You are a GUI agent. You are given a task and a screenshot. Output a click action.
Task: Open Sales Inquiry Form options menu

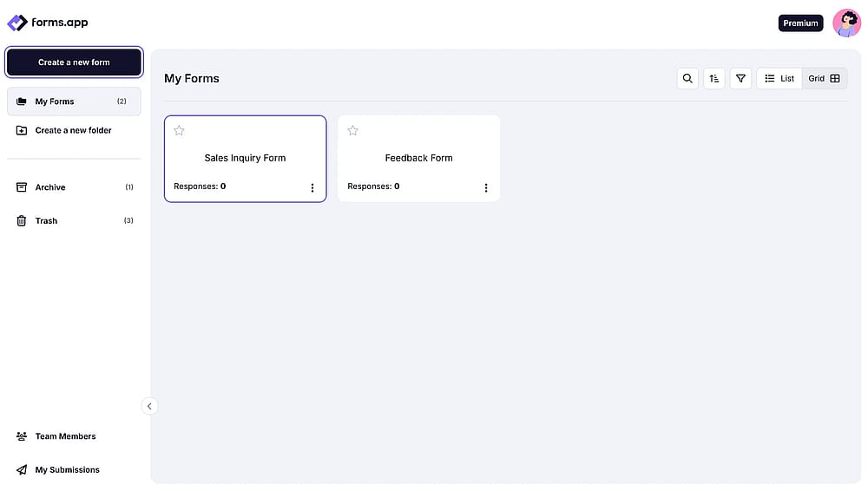(x=312, y=187)
